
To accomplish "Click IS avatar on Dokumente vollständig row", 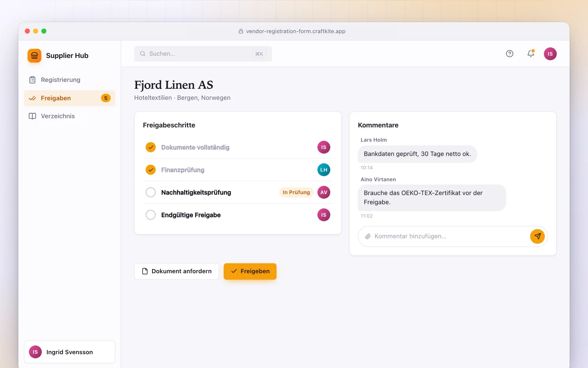I will (324, 147).
